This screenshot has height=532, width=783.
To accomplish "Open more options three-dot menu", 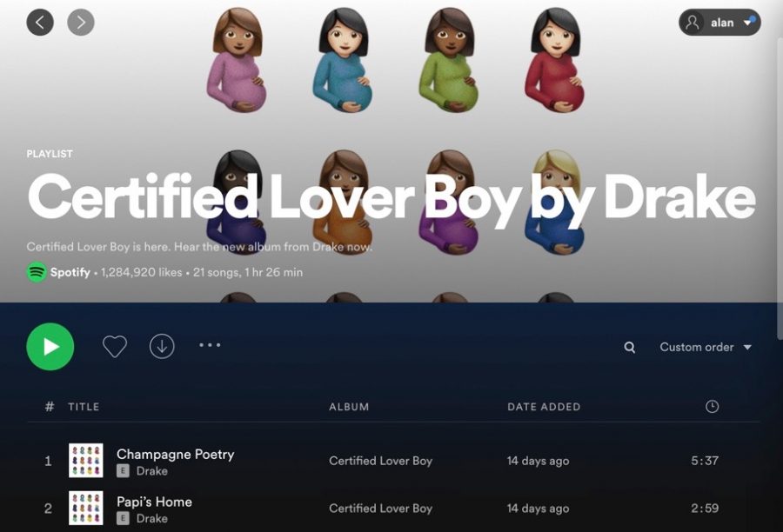I will 210,345.
